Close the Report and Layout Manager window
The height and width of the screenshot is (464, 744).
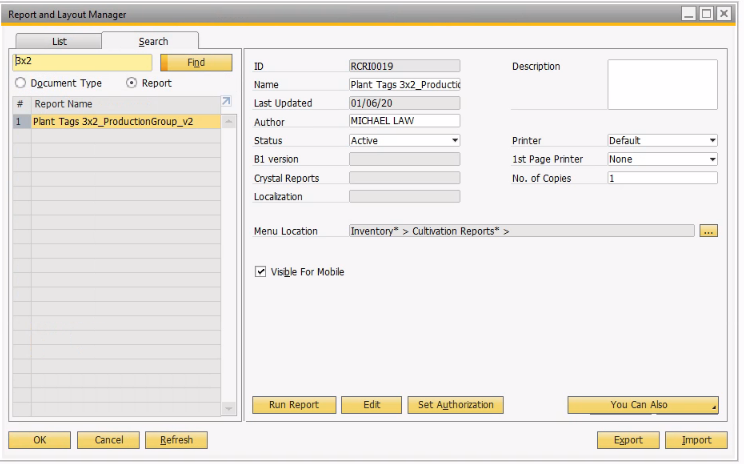(724, 14)
